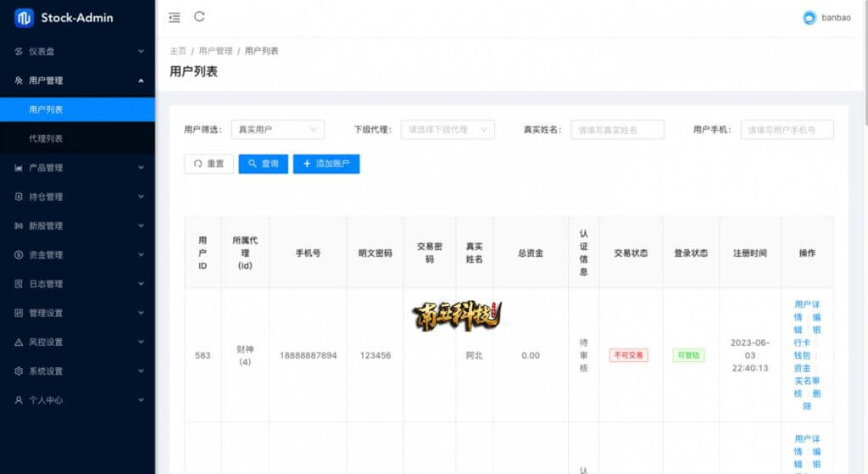The height and width of the screenshot is (474, 868).
Task: Expand the 日志管理 menu chevron
Action: [142, 284]
